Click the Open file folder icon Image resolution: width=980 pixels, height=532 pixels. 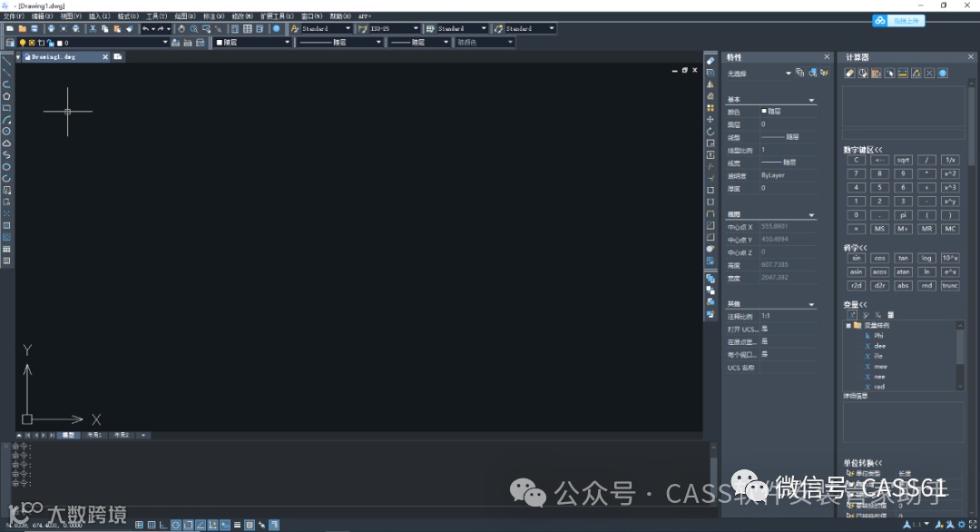23,29
